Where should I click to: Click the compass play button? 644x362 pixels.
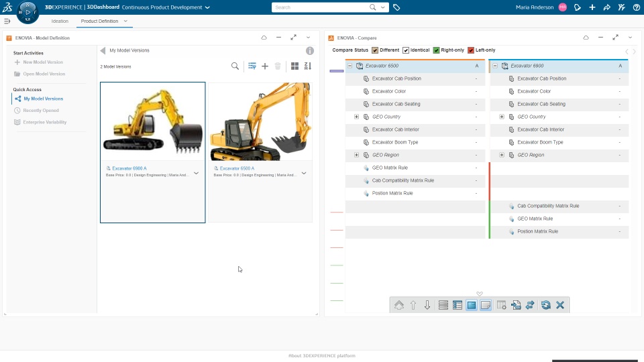(x=28, y=12)
